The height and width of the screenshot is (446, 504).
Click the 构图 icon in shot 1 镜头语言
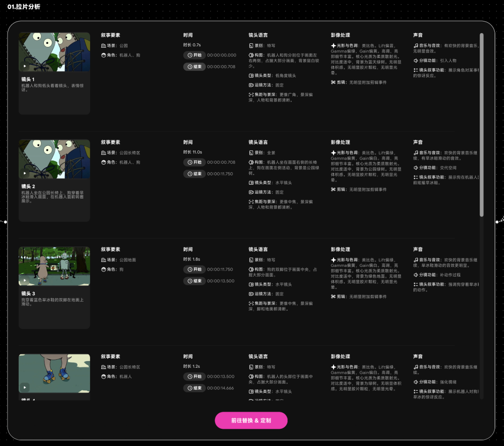coord(251,55)
